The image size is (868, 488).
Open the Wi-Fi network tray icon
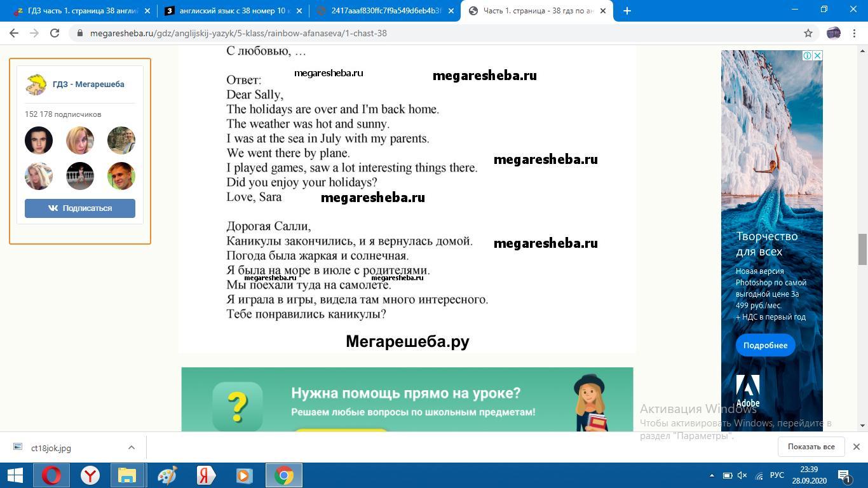(x=759, y=475)
